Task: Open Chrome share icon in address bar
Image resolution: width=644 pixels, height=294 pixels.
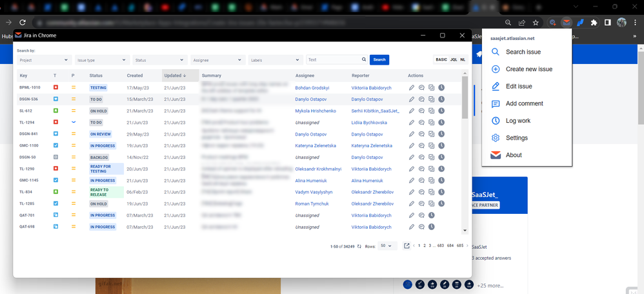Action: tap(522, 23)
